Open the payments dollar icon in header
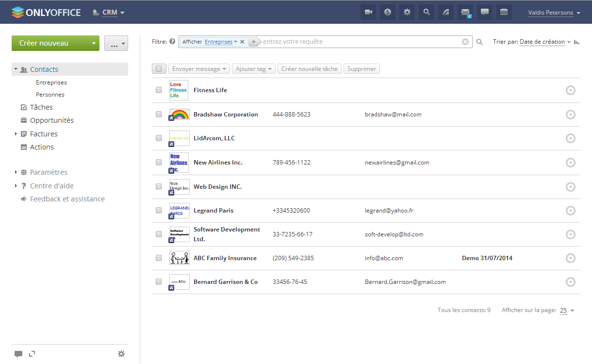The width and height of the screenshot is (592, 364). (x=388, y=12)
